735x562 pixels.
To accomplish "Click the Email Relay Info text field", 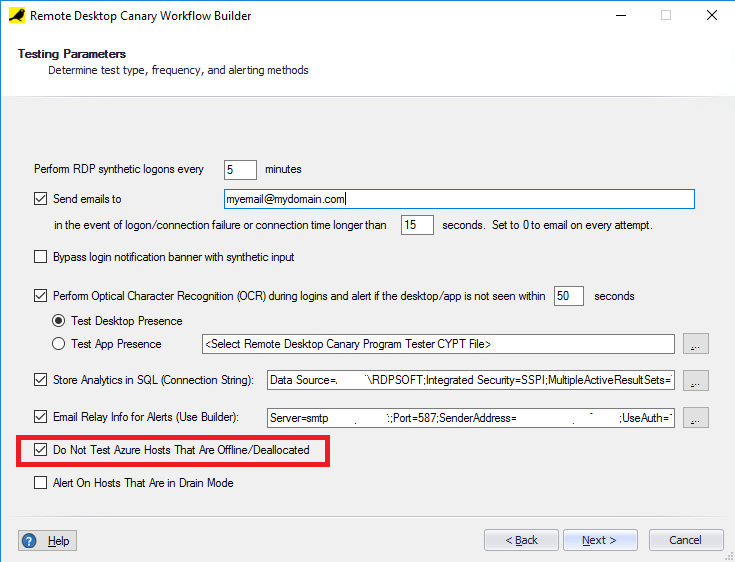I will [x=471, y=418].
